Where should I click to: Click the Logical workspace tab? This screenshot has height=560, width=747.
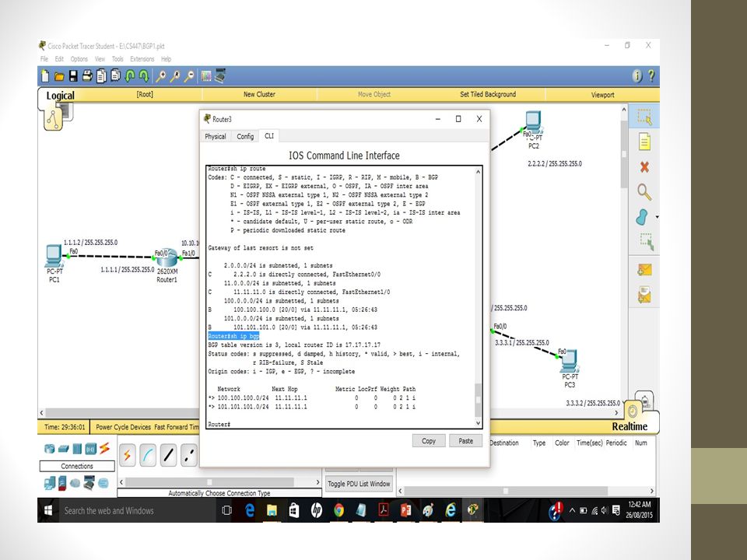(x=60, y=95)
